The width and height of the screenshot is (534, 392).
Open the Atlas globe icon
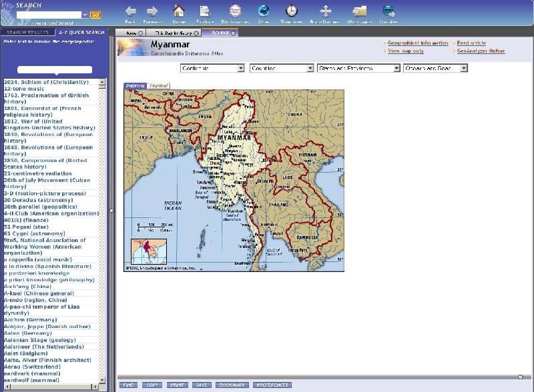coord(264,11)
